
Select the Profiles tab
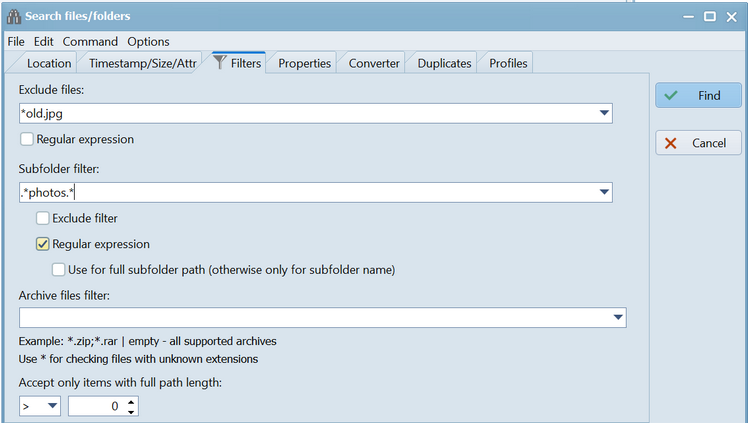point(509,63)
